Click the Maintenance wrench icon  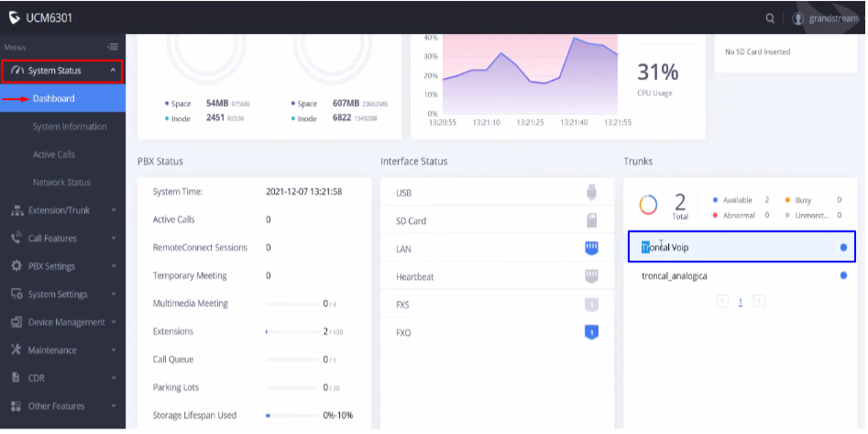16,350
